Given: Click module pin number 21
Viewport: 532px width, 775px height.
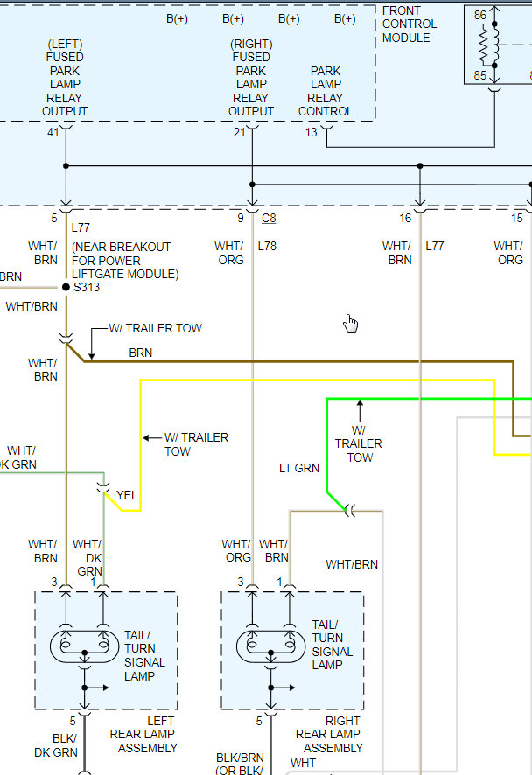Looking at the screenshot, I should click(x=239, y=132).
